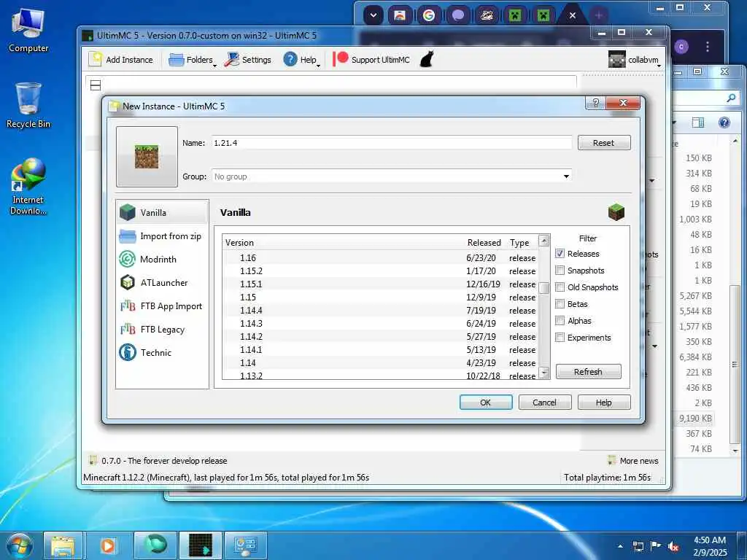Click the FTB Legacy logo icon
Image resolution: width=747 pixels, height=560 pixels.
pyautogui.click(x=128, y=329)
